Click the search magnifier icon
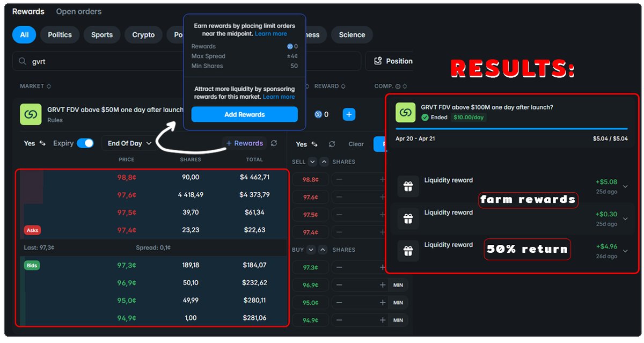This screenshot has width=644, height=343. click(x=23, y=62)
